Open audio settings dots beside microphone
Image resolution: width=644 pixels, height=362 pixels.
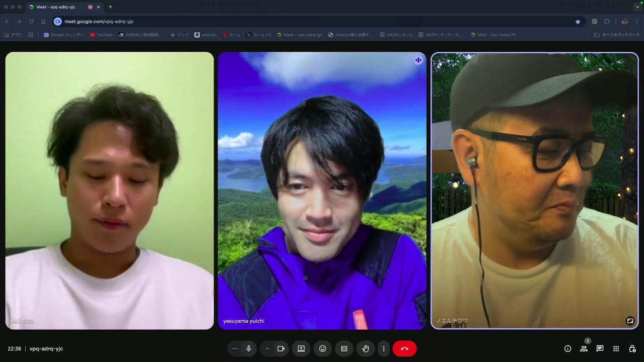click(x=235, y=348)
